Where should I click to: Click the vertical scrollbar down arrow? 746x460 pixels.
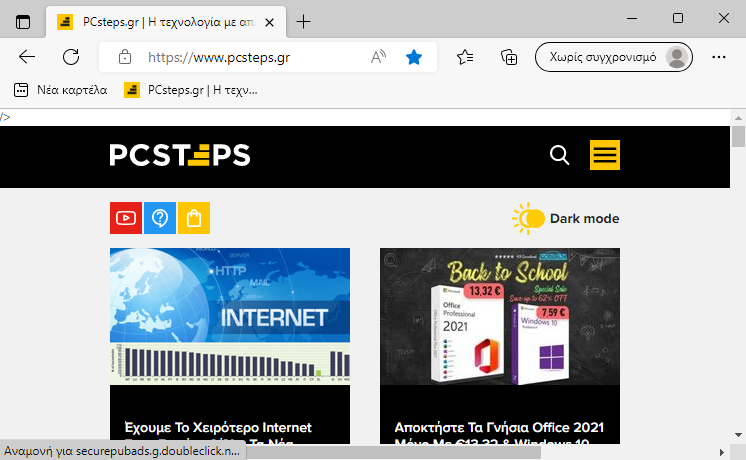pyautogui.click(x=738, y=435)
